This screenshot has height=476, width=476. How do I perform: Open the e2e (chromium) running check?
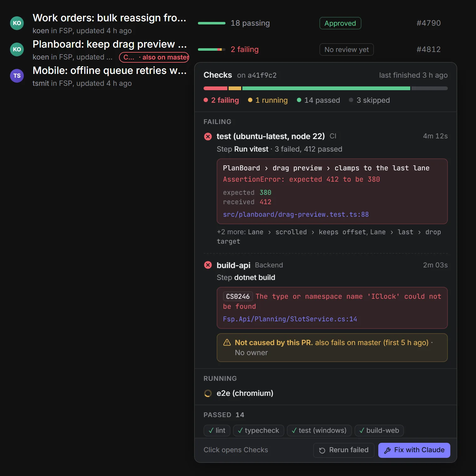[x=245, y=393]
